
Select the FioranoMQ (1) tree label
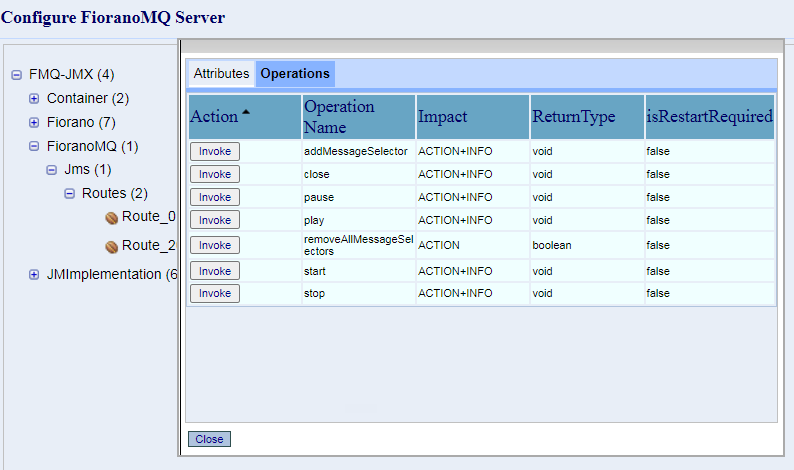[x=93, y=146]
